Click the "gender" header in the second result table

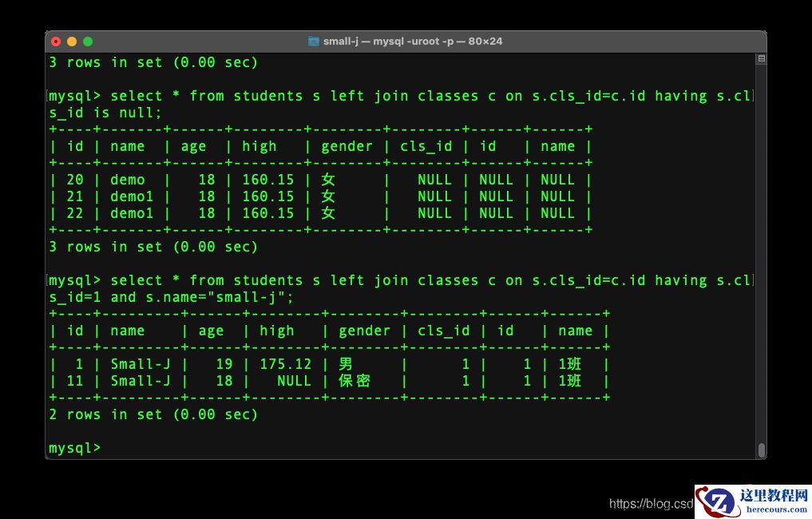click(x=364, y=331)
